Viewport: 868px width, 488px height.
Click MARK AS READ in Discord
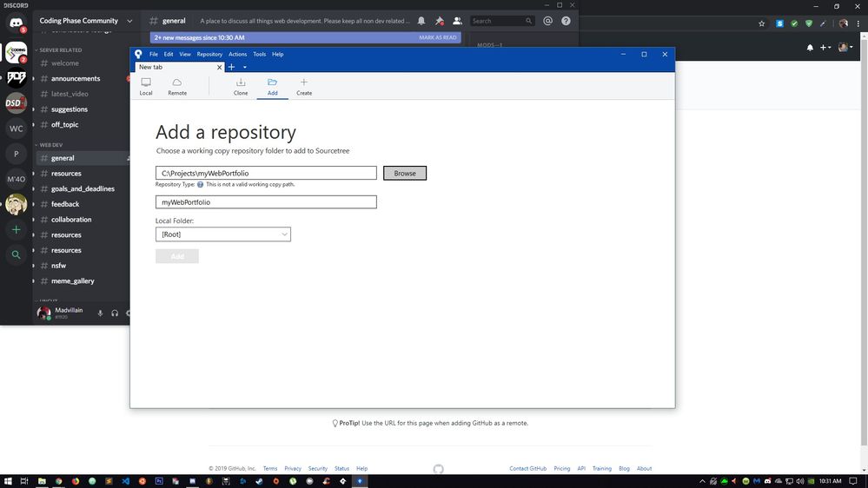437,37
